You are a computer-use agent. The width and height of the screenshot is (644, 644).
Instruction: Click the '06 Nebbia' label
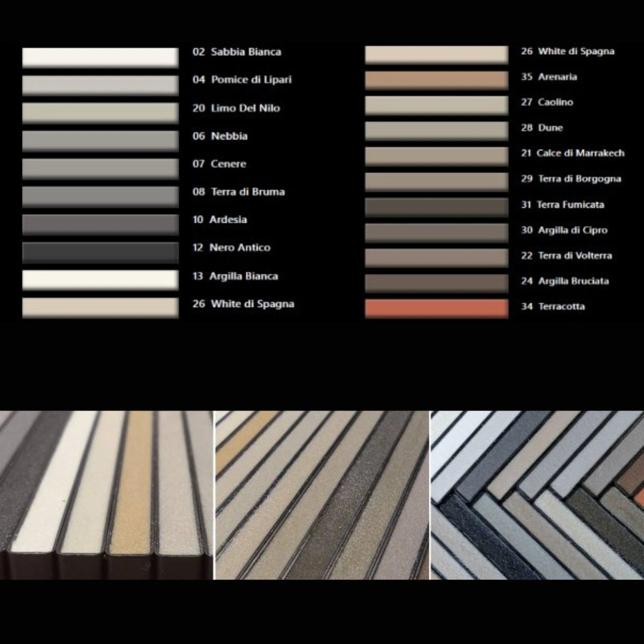[220, 136]
